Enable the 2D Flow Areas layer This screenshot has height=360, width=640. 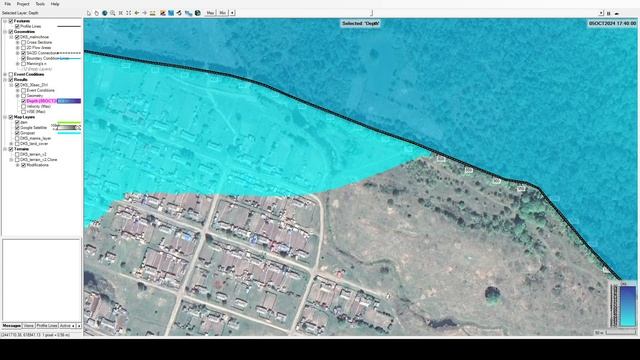23,48
